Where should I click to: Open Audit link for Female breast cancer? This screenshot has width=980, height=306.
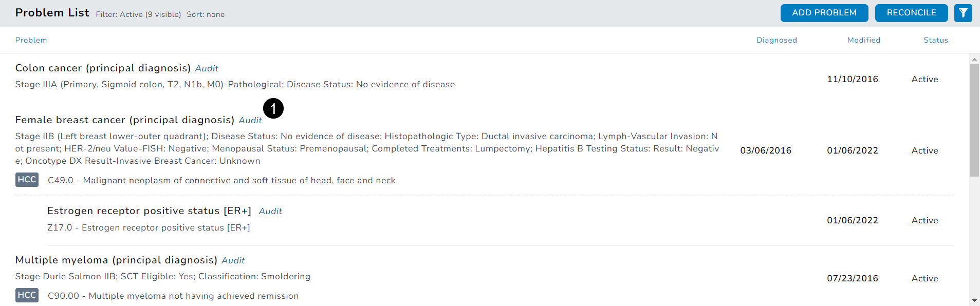tap(250, 120)
